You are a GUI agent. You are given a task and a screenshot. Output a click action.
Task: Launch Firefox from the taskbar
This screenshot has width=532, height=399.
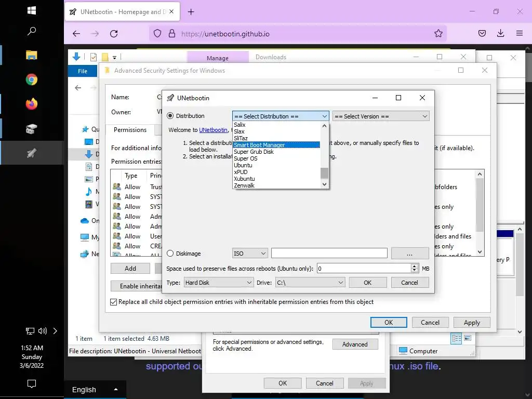click(32, 104)
